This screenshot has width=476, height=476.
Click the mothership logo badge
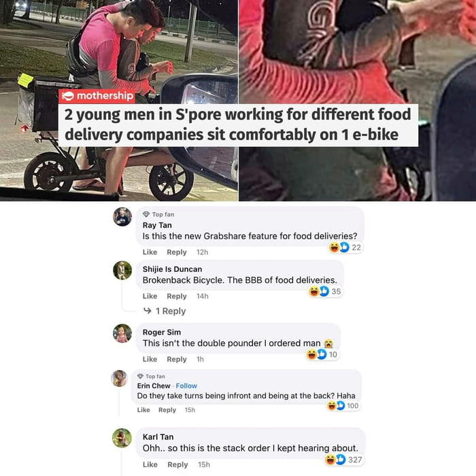coord(97,96)
